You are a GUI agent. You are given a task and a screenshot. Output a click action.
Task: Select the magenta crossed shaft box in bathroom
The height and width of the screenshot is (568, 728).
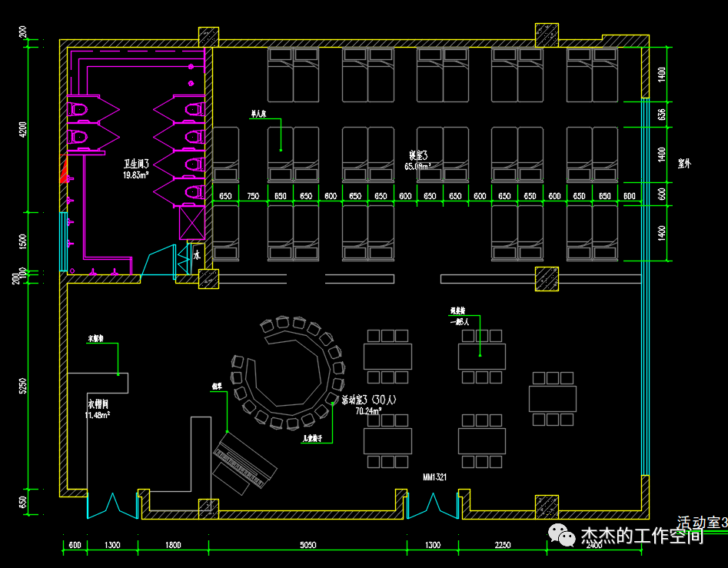pyautogui.click(x=192, y=223)
